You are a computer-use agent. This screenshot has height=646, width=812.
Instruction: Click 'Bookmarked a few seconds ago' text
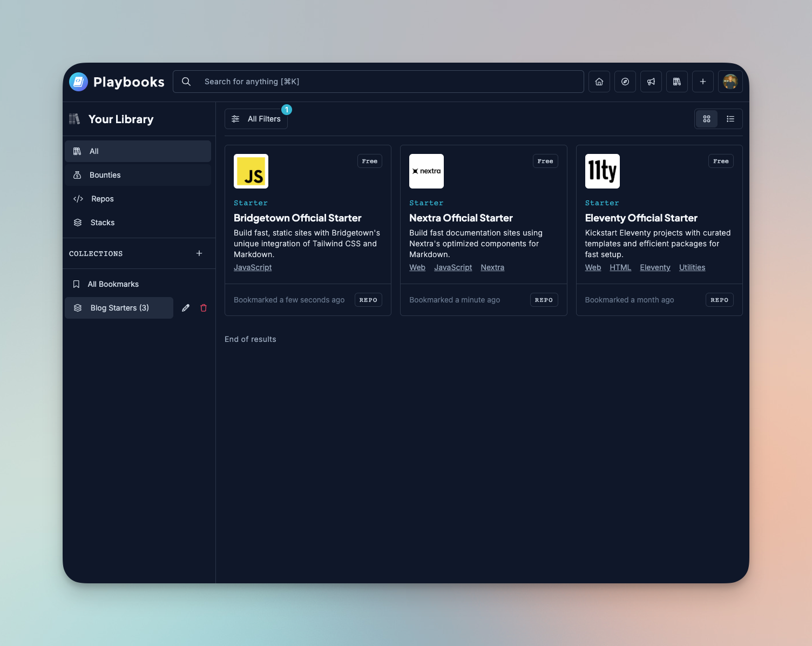(x=289, y=300)
